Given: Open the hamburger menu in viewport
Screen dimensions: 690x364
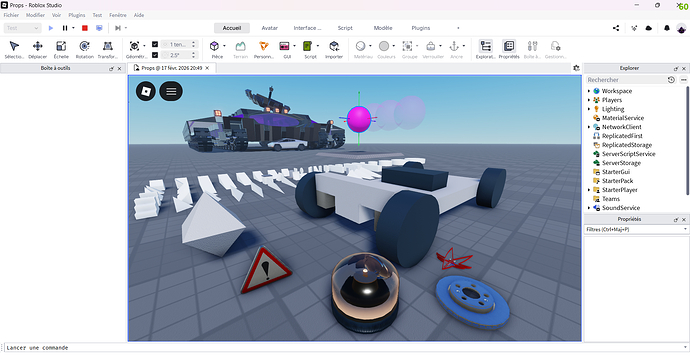Looking at the screenshot, I should coord(171,91).
